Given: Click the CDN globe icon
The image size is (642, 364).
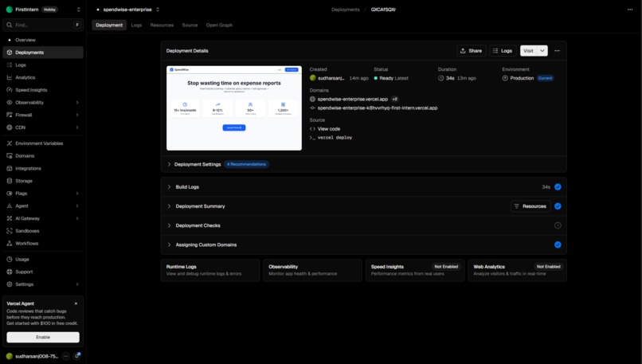Looking at the screenshot, I should point(10,127).
